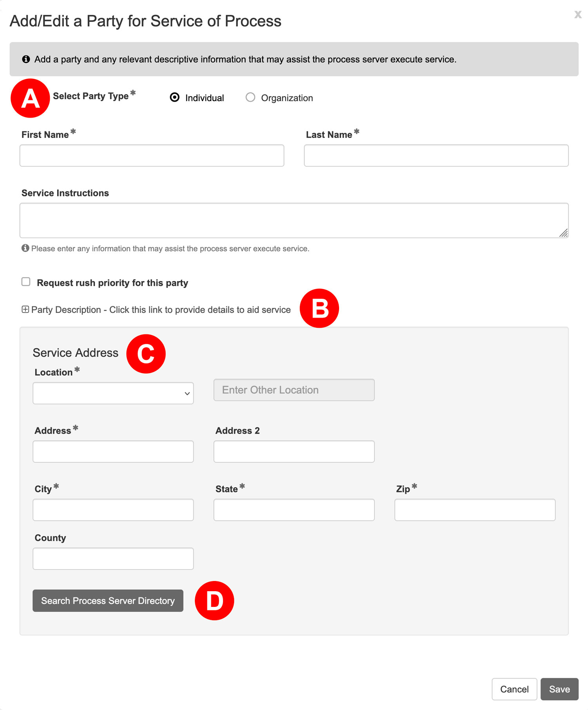Click the State field
The width and height of the screenshot is (588, 710).
294,510
